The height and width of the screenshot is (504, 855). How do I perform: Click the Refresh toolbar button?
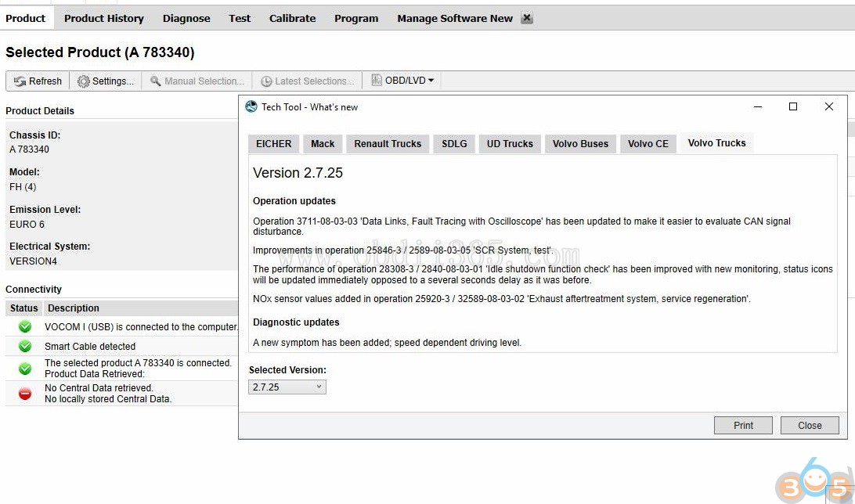[38, 81]
